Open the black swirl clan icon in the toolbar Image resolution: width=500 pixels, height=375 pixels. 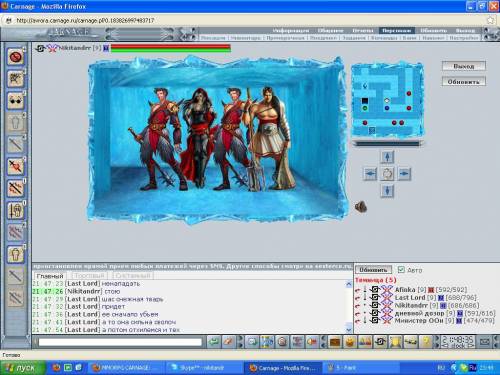[x=380, y=342]
